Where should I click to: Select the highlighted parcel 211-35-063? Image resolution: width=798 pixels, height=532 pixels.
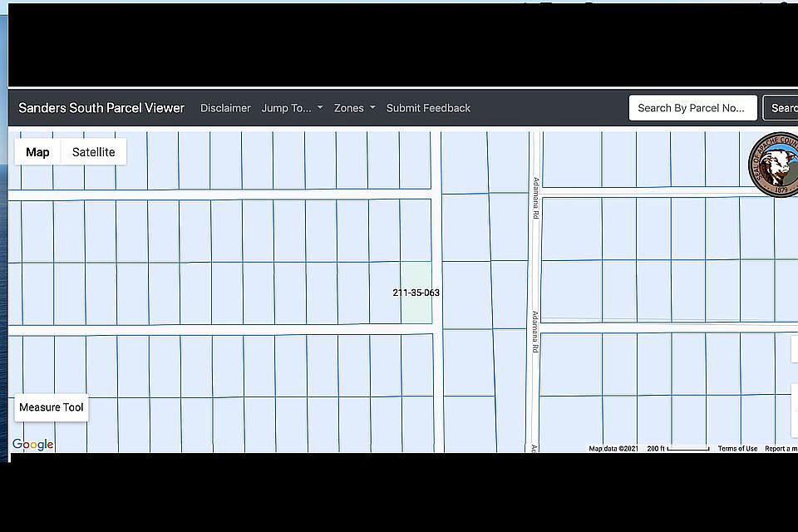pyautogui.click(x=416, y=293)
